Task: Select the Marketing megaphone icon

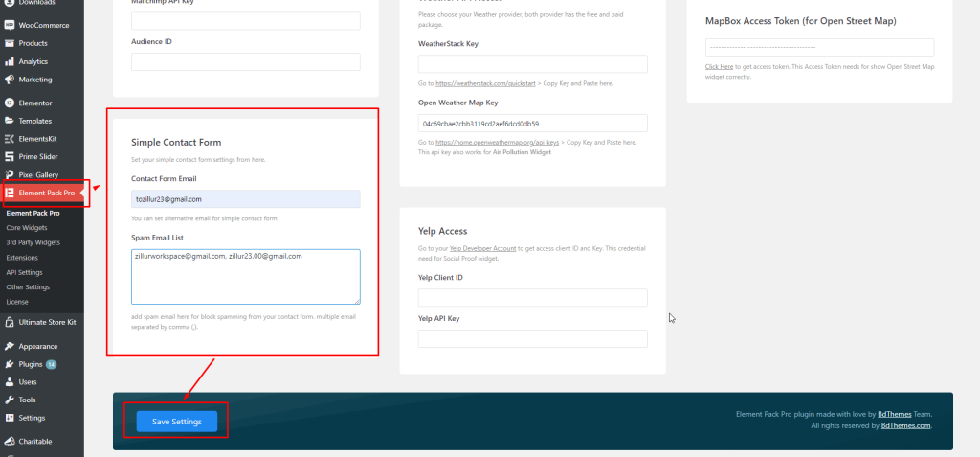Action: point(10,80)
